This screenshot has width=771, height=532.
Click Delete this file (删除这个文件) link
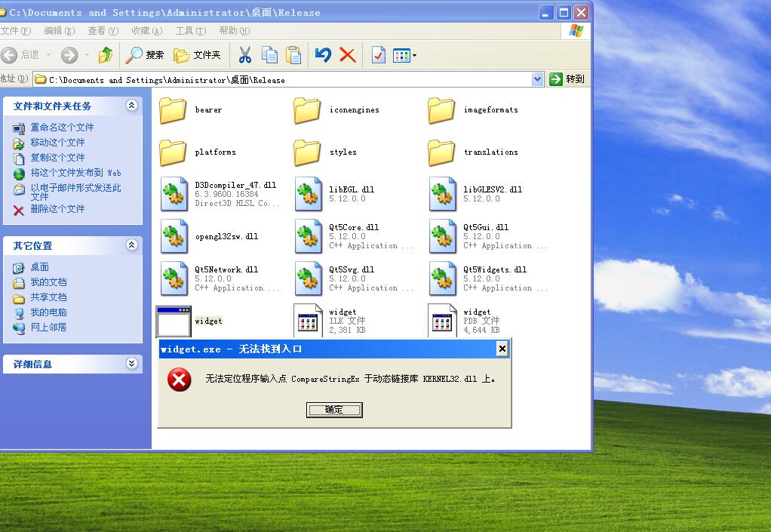[x=57, y=209]
